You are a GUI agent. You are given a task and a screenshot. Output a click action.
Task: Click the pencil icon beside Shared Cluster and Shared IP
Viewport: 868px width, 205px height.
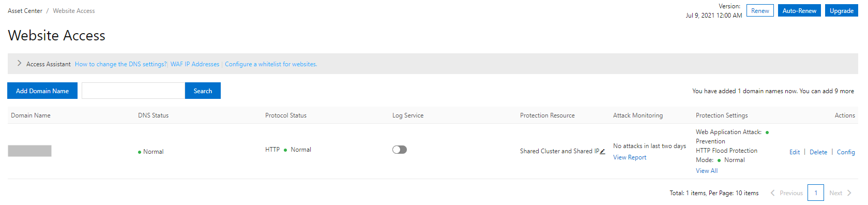603,151
